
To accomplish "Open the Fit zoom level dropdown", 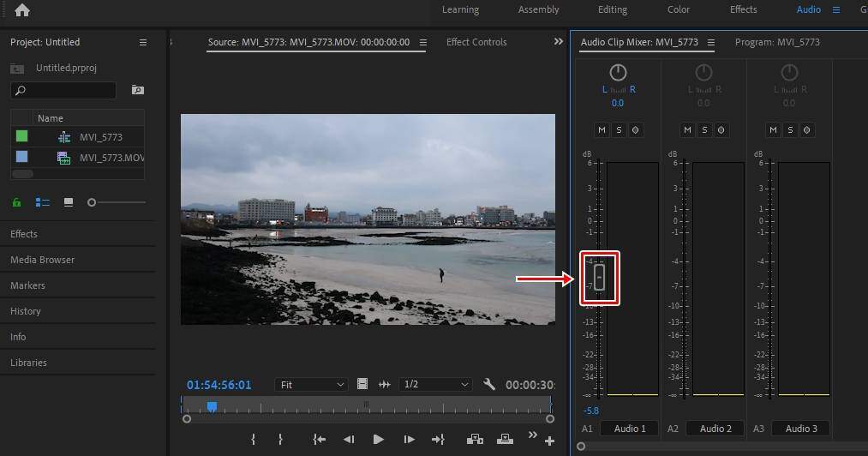I will point(311,385).
